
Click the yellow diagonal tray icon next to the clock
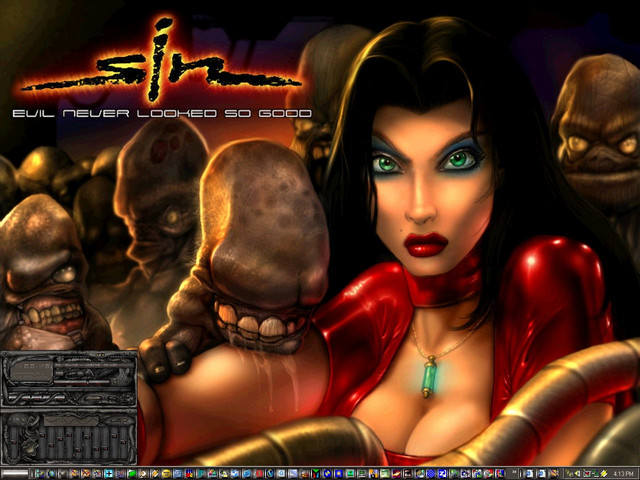tap(604, 474)
